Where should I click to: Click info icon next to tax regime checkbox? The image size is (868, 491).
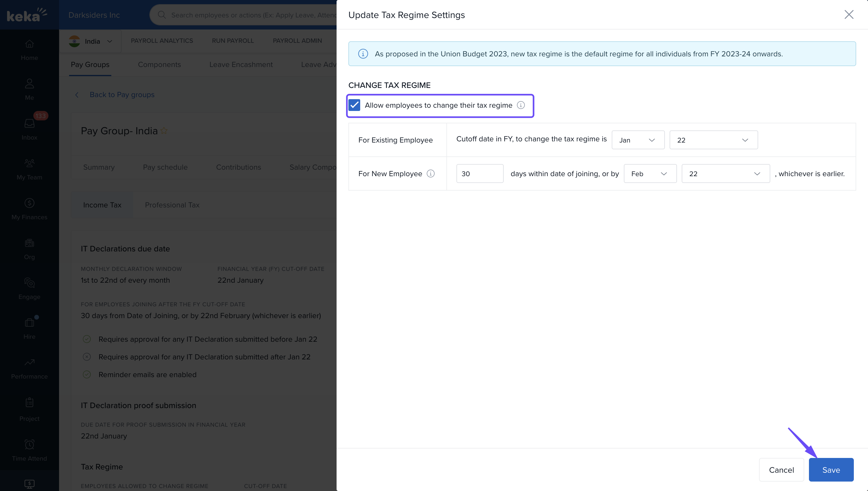click(521, 105)
